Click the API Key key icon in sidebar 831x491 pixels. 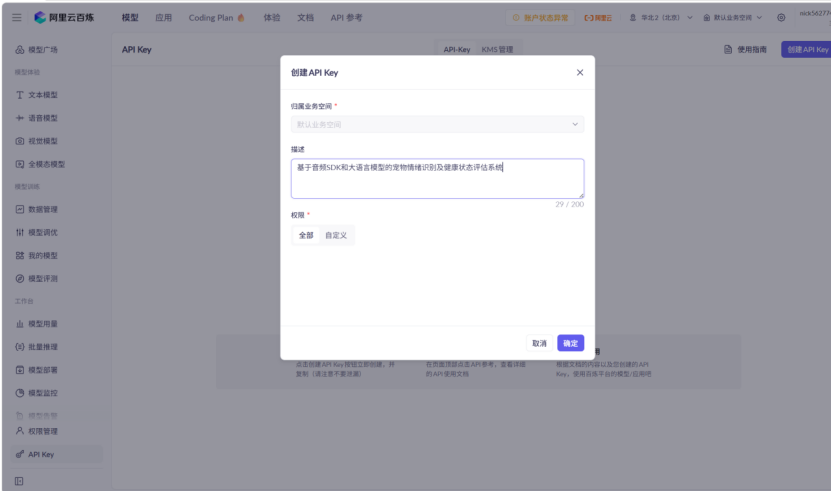(20, 454)
